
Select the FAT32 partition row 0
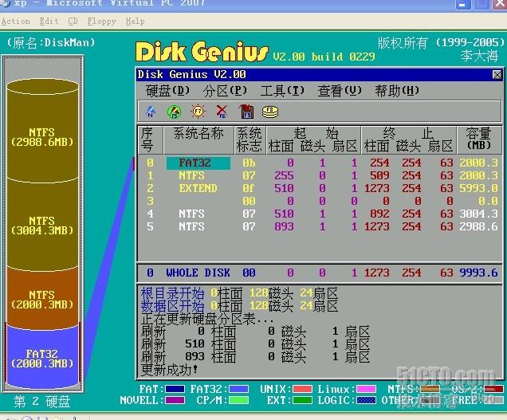tap(320, 163)
